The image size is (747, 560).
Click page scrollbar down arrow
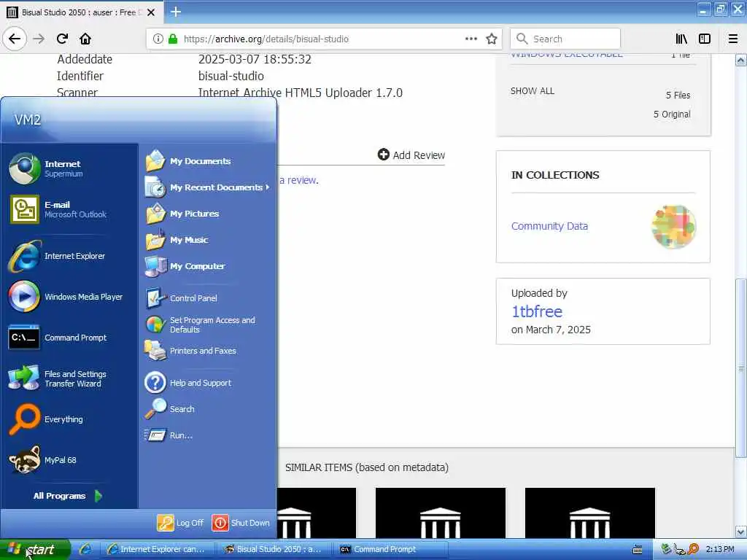pyautogui.click(x=741, y=532)
